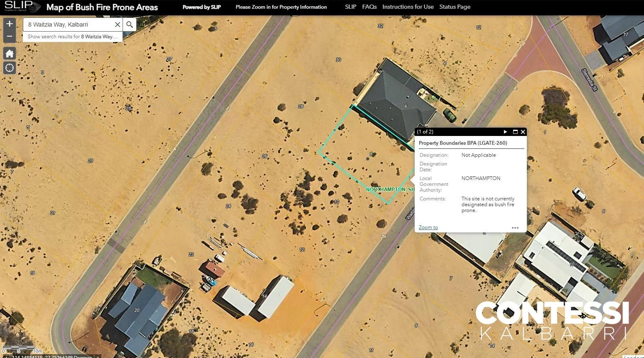The image size is (644, 358).
Task: Click inside the address search field
Action: (66, 24)
